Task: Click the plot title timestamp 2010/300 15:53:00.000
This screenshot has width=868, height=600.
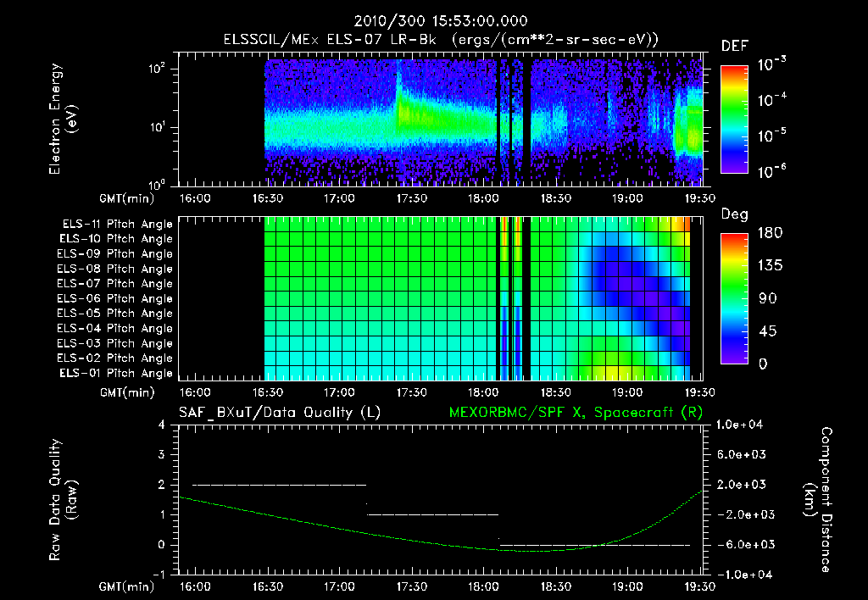Action: coord(441,21)
